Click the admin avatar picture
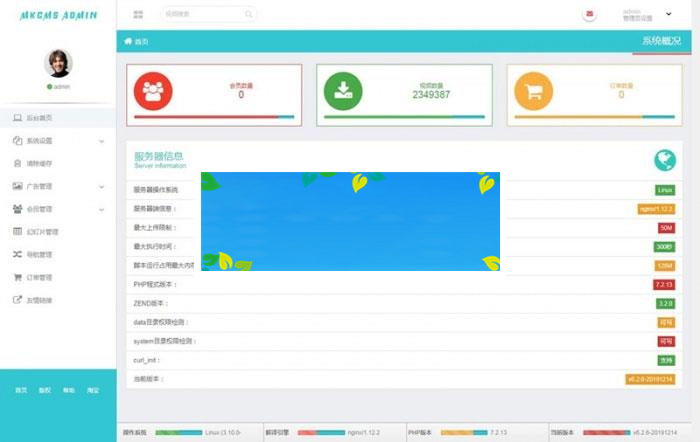This screenshot has height=442, width=700. pyautogui.click(x=58, y=63)
